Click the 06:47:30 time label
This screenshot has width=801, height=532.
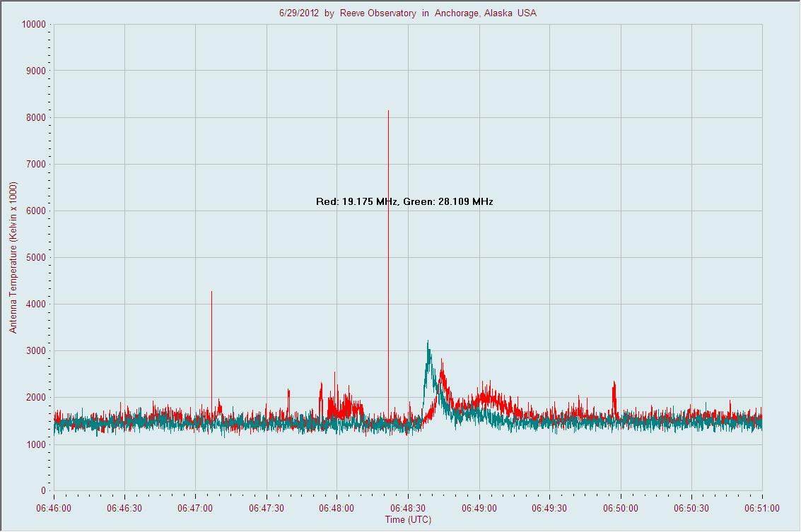pyautogui.click(x=267, y=508)
